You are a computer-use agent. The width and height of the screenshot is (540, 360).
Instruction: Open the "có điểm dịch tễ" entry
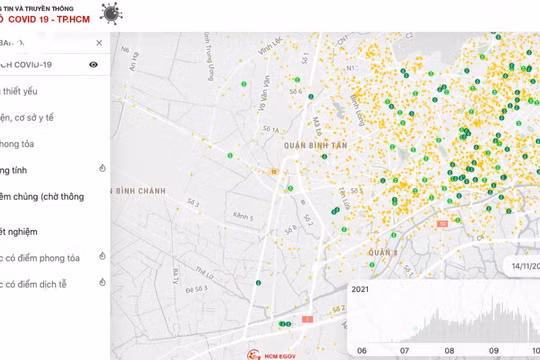[33, 284]
